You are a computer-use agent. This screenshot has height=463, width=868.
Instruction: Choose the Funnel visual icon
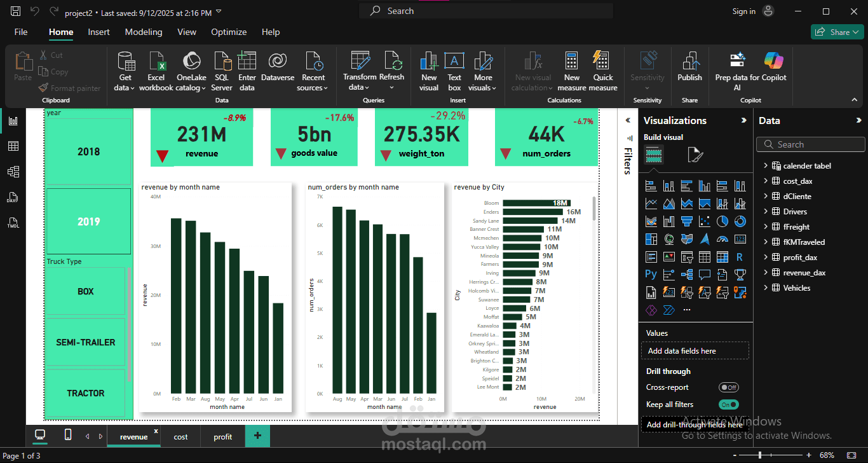(686, 221)
